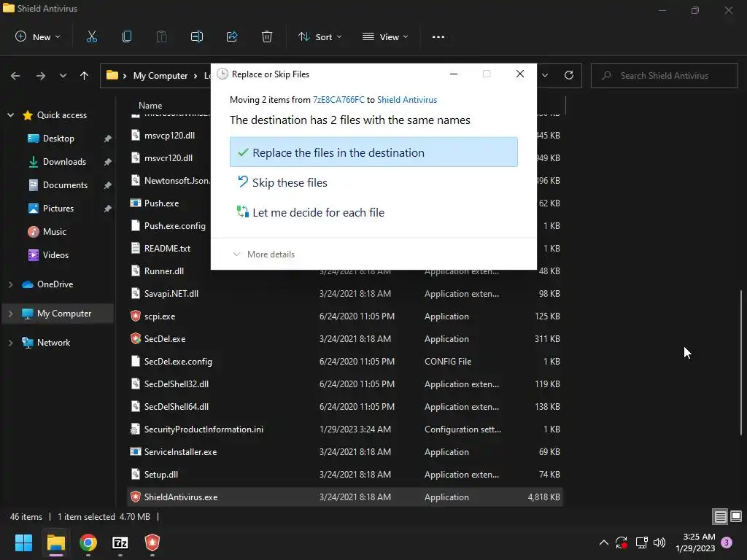Image resolution: width=747 pixels, height=560 pixels.
Task: Refresh the folder view
Action: point(569,75)
